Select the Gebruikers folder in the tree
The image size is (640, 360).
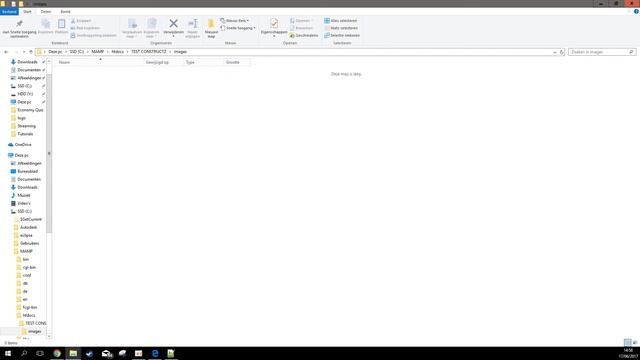click(29, 243)
